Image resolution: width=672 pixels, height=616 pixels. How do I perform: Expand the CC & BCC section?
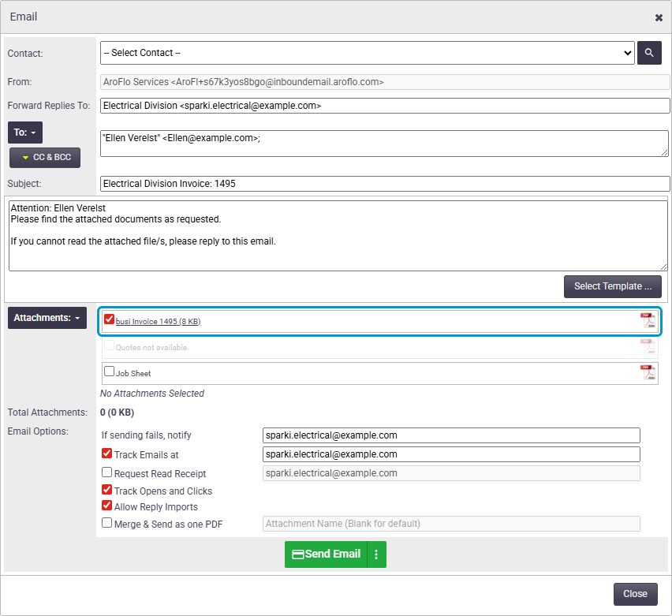coord(45,157)
